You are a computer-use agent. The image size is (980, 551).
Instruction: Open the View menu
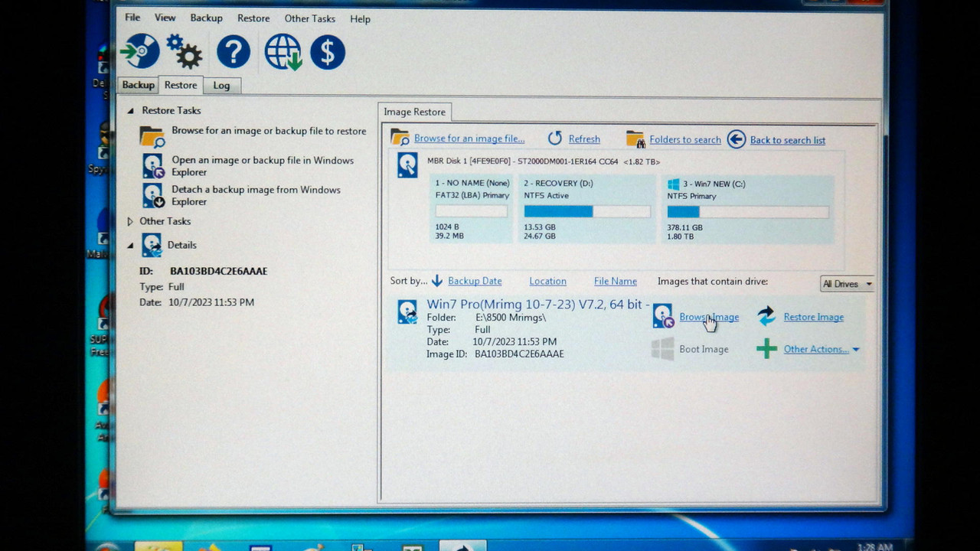pos(165,18)
